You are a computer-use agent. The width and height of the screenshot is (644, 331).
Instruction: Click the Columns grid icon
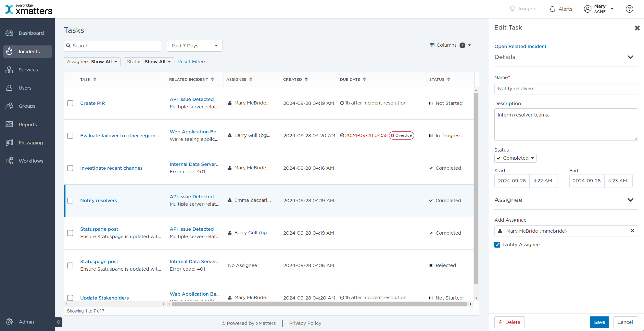432,45
